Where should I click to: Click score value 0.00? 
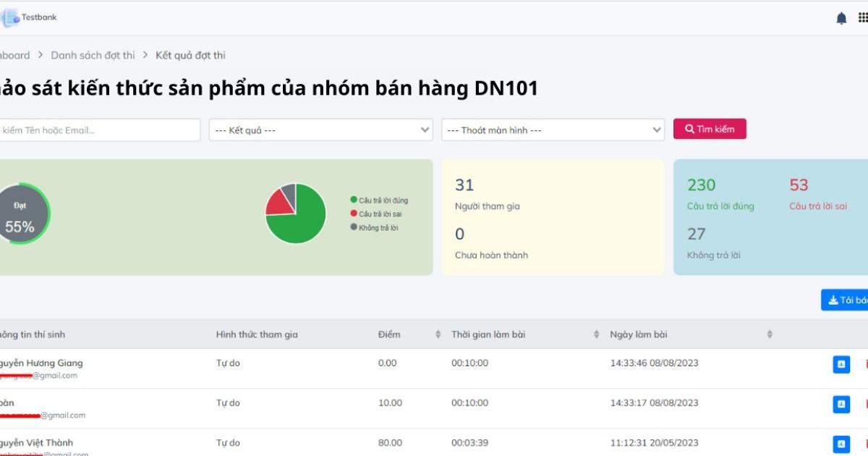[387, 363]
